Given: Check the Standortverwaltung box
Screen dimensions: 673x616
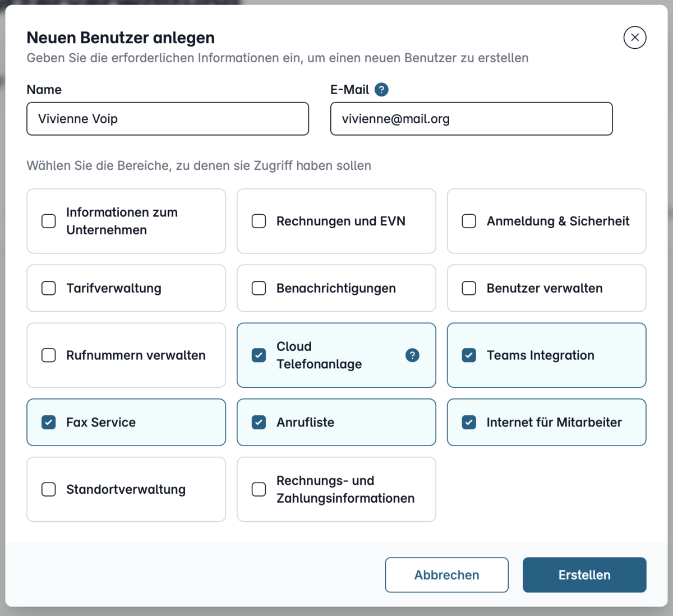Looking at the screenshot, I should pos(49,489).
